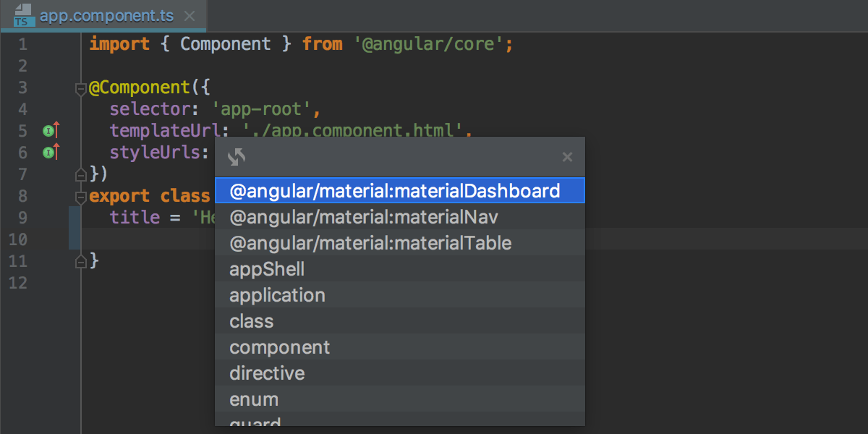Select the component schematic

(279, 346)
